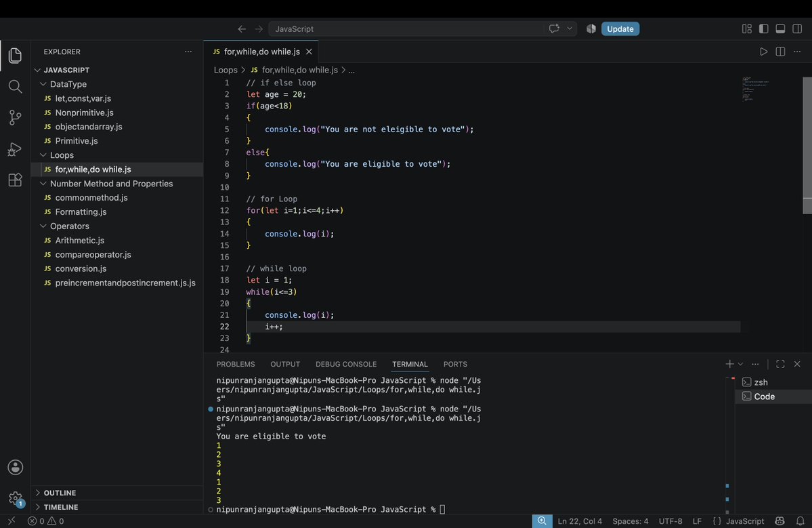Select the for,while,do while.js editor tab
This screenshot has width=812, height=528.
[x=261, y=52]
